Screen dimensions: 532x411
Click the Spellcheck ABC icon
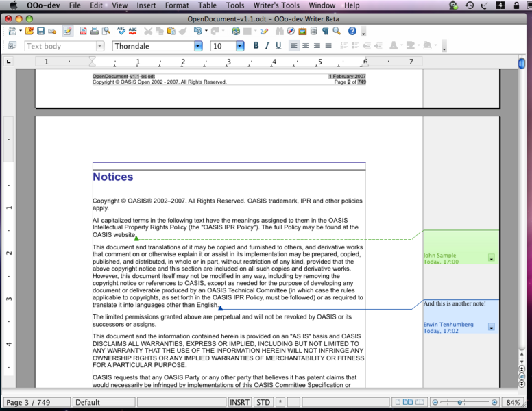(121, 32)
